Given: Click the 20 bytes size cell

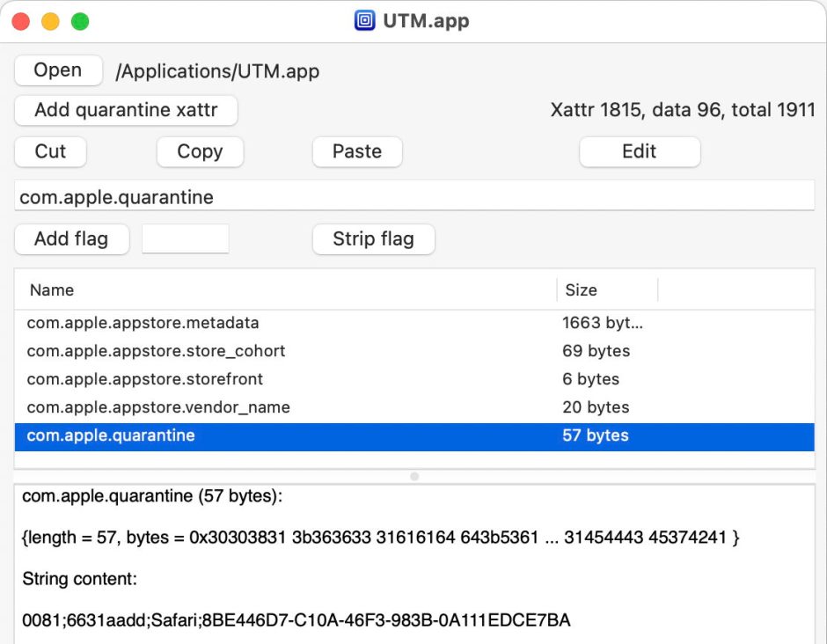Looking at the screenshot, I should [x=596, y=407].
